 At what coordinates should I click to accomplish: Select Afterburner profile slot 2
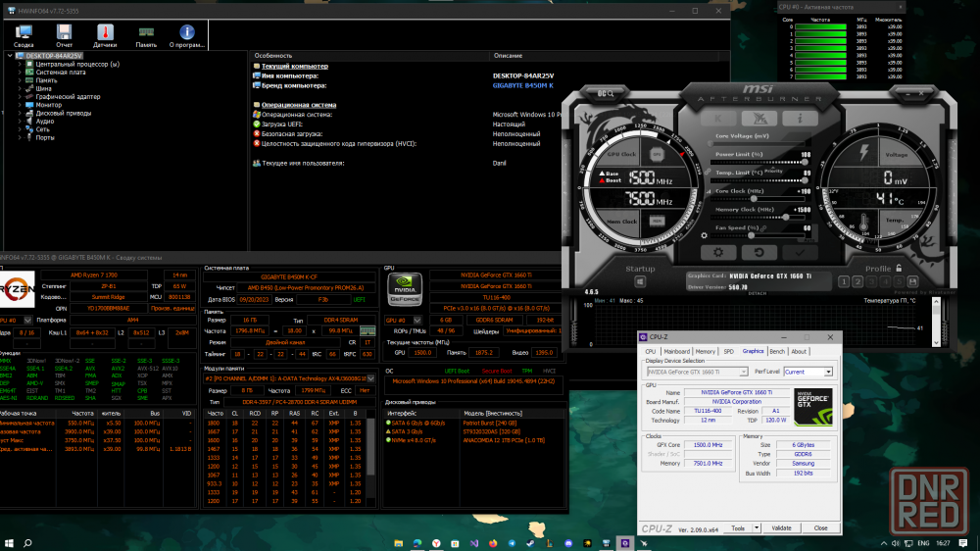coord(857,282)
